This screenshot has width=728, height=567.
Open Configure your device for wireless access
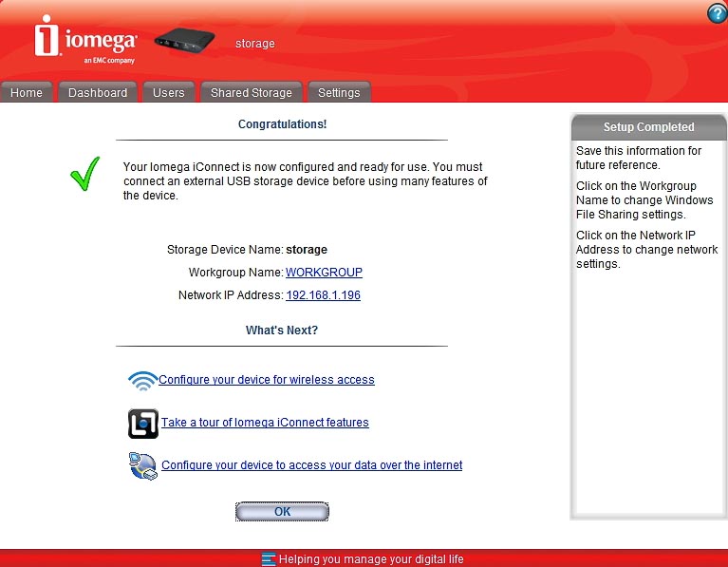point(267,380)
